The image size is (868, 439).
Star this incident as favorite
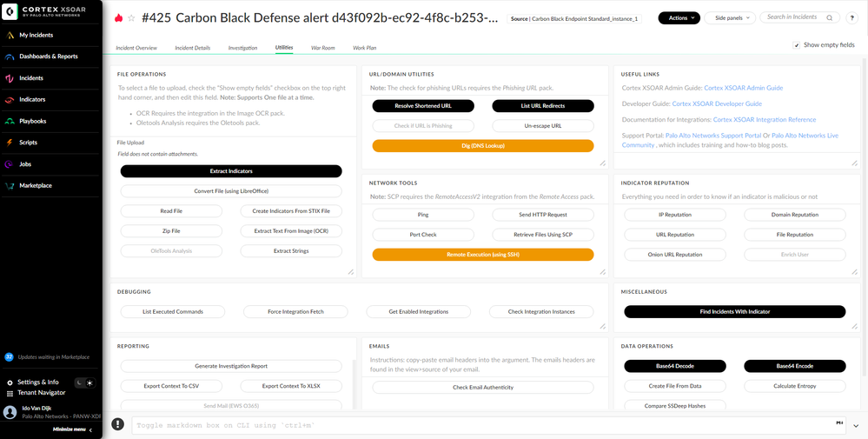(x=131, y=18)
